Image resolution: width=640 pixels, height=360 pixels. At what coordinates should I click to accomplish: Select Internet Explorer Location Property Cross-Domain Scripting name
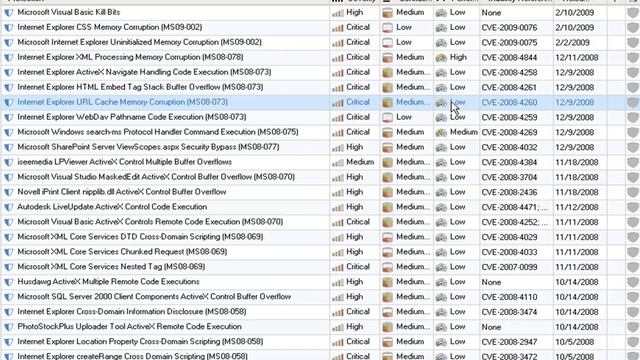click(140, 342)
